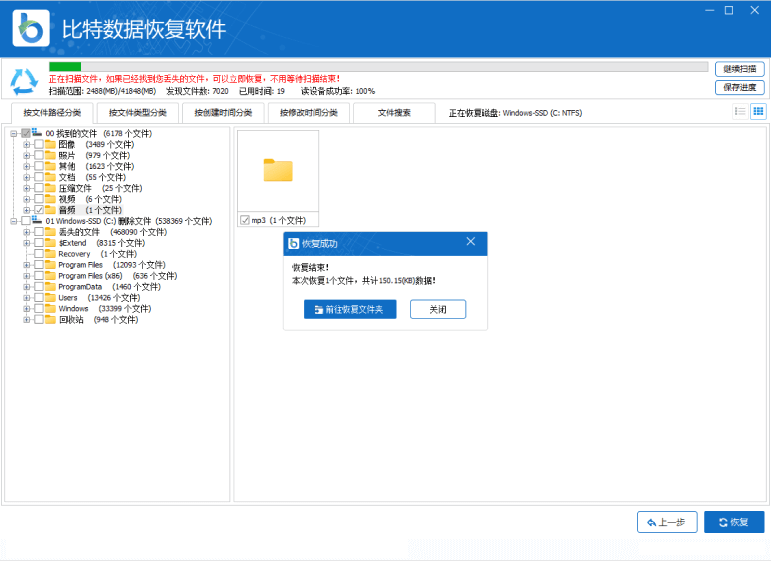This screenshot has width=772, height=561.
Task: Click folder icon next to 图像
Action: click(50, 144)
